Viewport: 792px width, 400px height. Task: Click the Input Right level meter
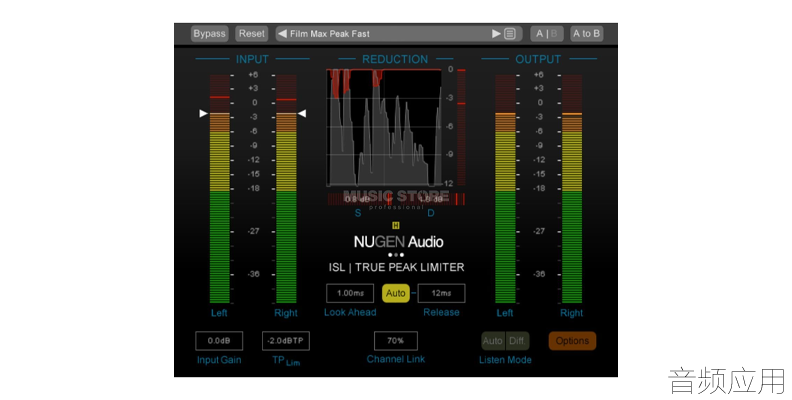click(x=286, y=189)
